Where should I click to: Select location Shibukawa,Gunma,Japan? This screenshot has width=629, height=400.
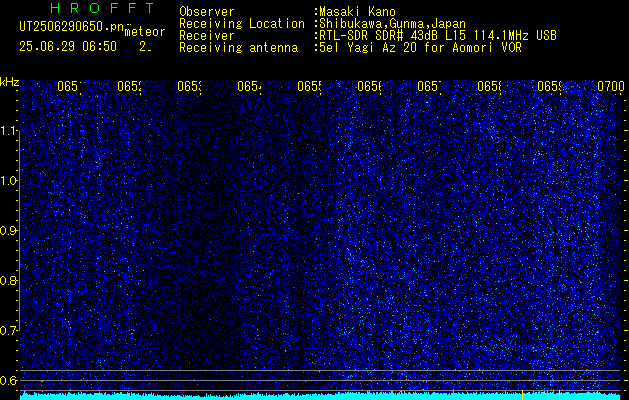pyautogui.click(x=392, y=24)
